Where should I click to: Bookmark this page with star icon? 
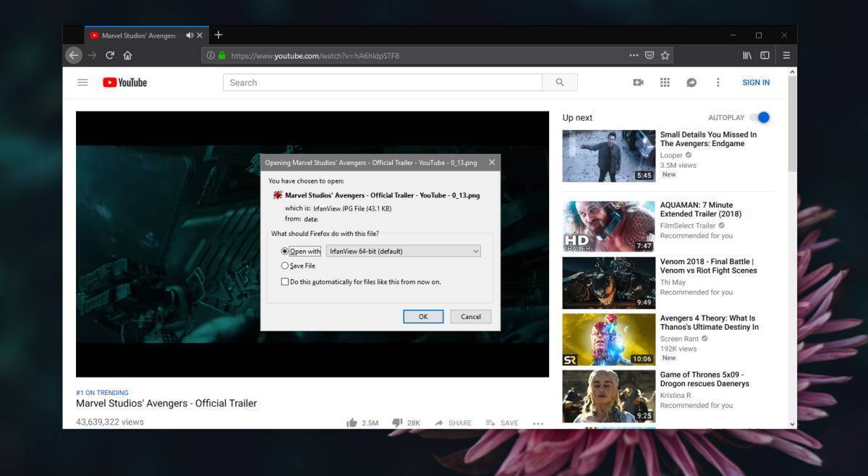click(665, 56)
